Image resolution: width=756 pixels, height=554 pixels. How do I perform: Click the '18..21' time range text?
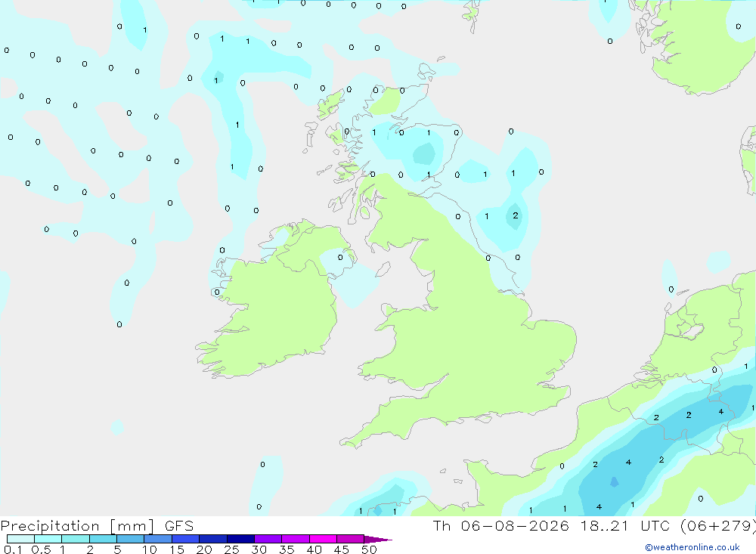pos(605,525)
